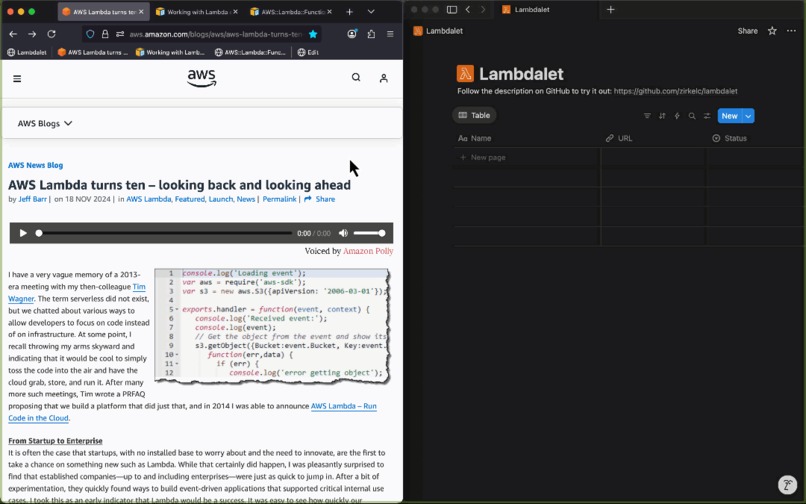Open the AWS Lambda category link
Screen dimensions: 806x504
[x=149, y=199]
